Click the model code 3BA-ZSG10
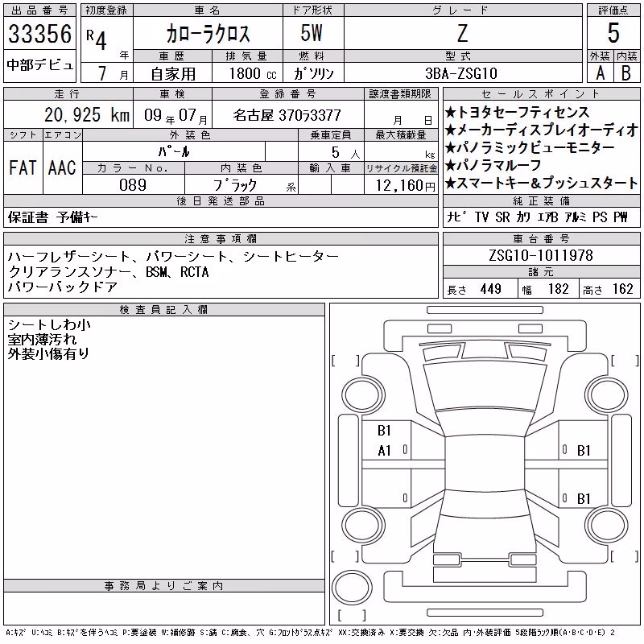Screen dimensions: 644x644 coord(461,73)
